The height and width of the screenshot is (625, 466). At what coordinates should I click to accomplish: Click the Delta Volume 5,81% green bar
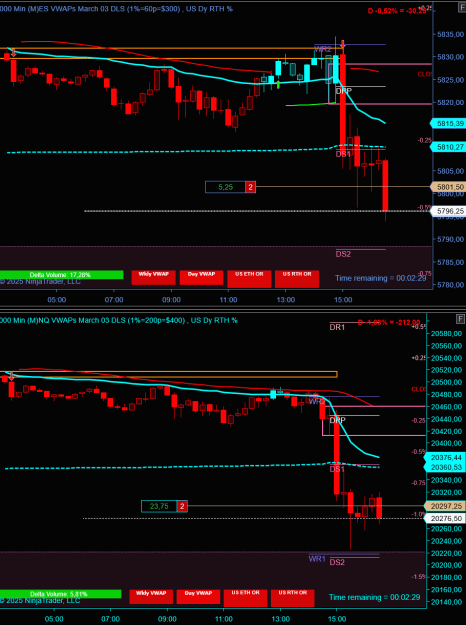tap(60, 594)
